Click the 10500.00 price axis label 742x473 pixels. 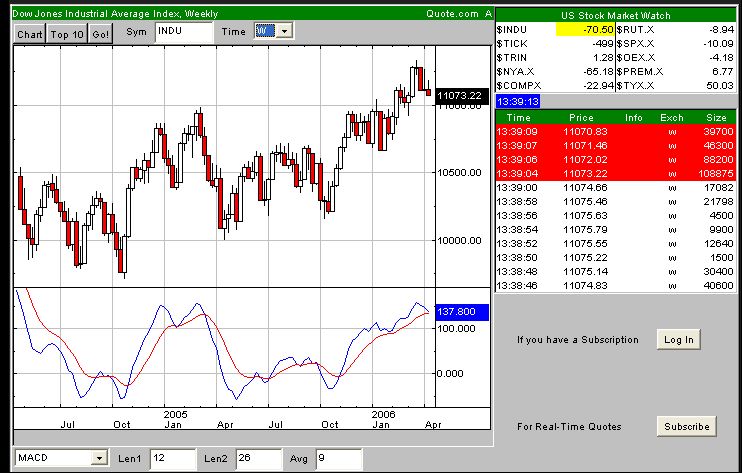coord(459,173)
